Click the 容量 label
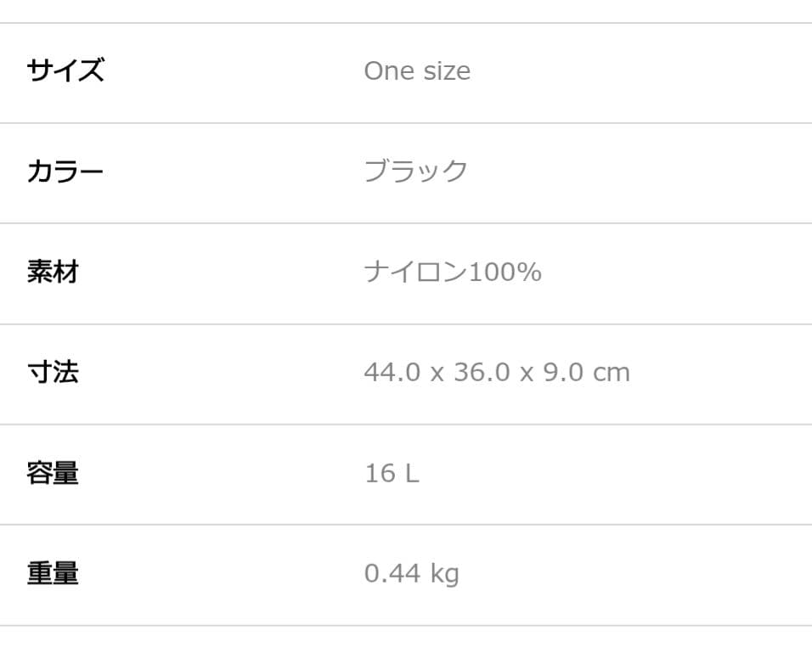This screenshot has height=653, width=812. pyautogui.click(x=53, y=473)
